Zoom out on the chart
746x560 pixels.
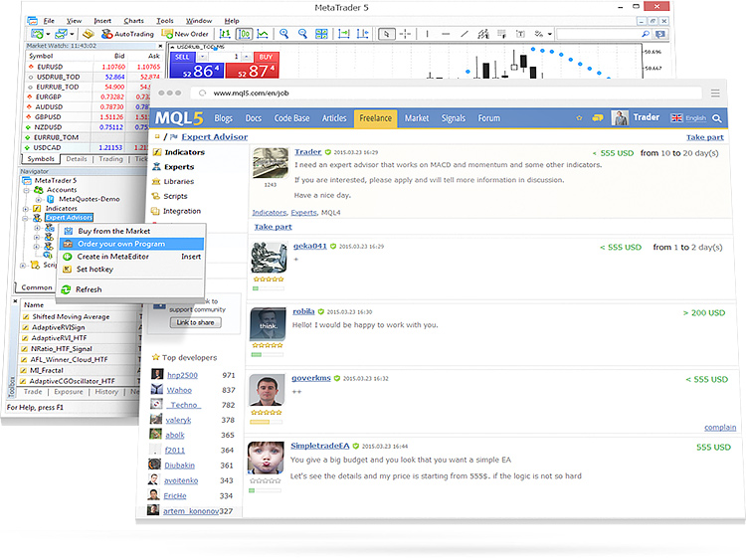coord(302,33)
